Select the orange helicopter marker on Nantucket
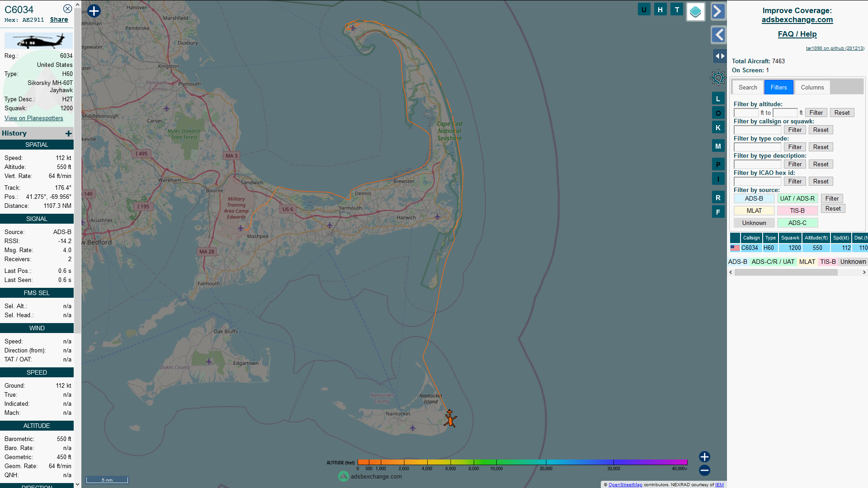Viewport: 868px width, 488px height. tap(450, 419)
